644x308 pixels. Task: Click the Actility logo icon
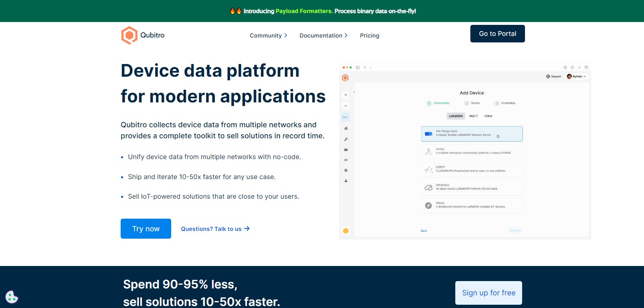coord(428,152)
